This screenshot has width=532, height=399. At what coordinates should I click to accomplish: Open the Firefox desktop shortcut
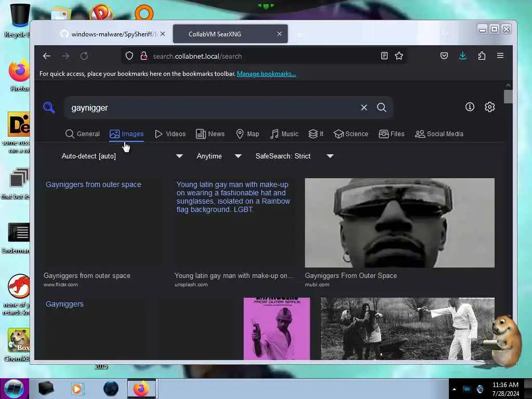(19, 75)
